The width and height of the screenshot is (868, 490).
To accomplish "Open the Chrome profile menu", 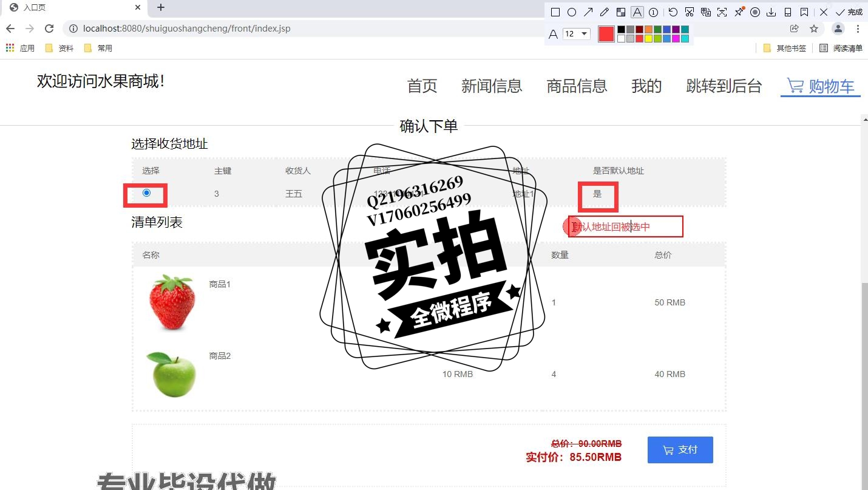I will (x=838, y=29).
